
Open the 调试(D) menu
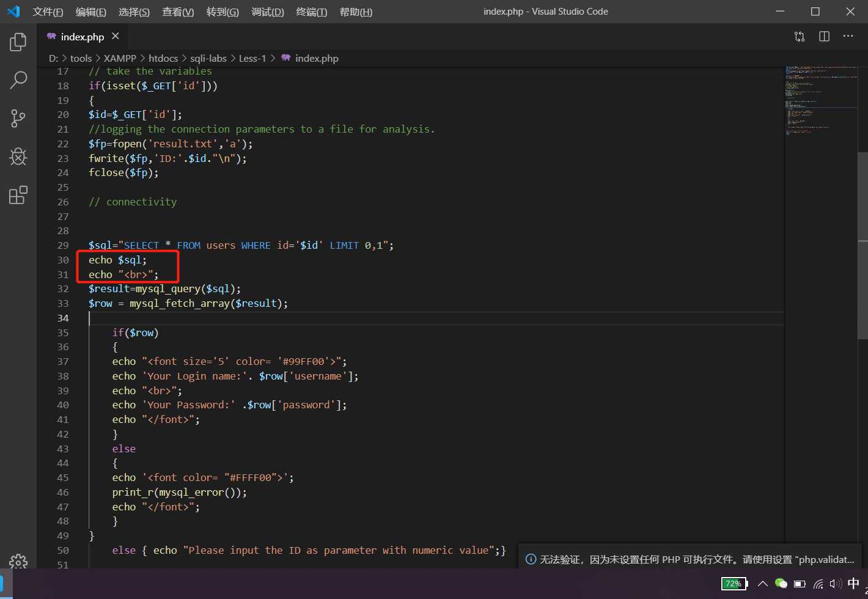point(268,12)
